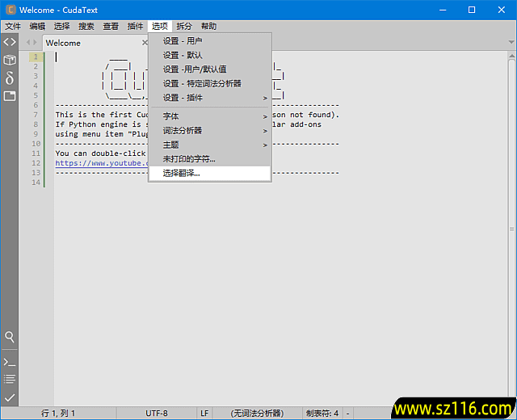Open the Code Tree sidebar panel

[10, 42]
